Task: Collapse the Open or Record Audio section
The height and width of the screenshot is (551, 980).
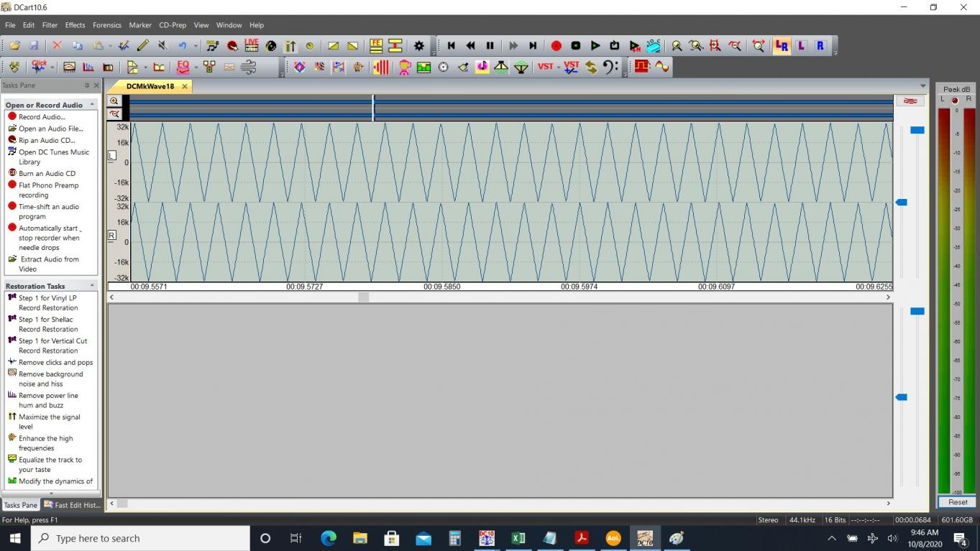Action: point(92,105)
